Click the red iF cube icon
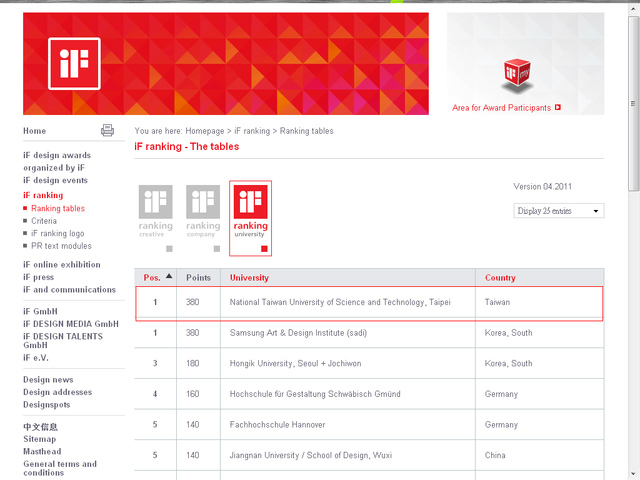The image size is (640, 480). [517, 73]
